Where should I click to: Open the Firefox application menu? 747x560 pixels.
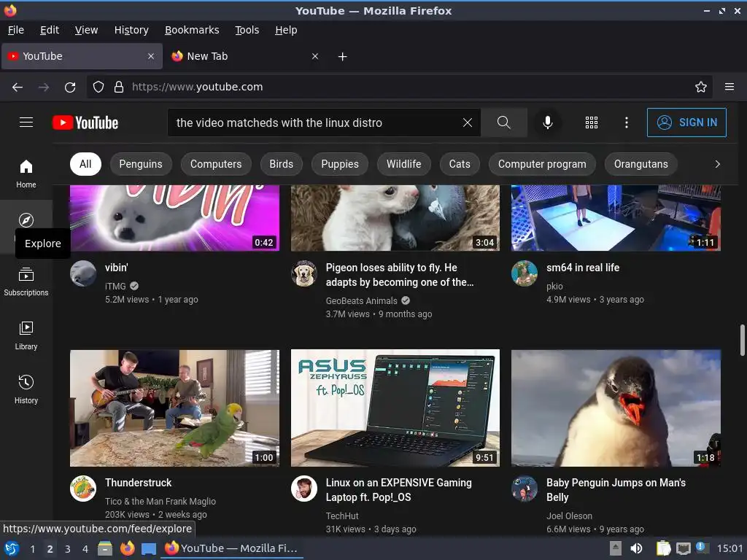(729, 87)
